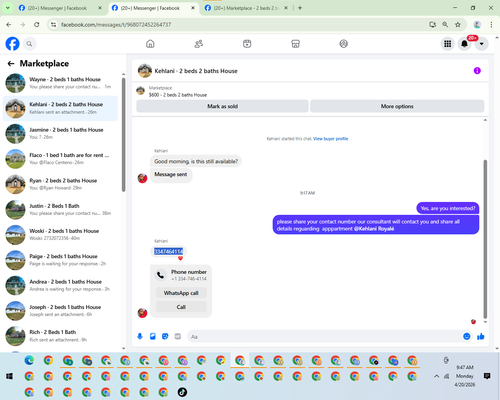Open Chrome zoom magnifier icon
Viewport: 500px width, 400px height.
(x=445, y=24)
